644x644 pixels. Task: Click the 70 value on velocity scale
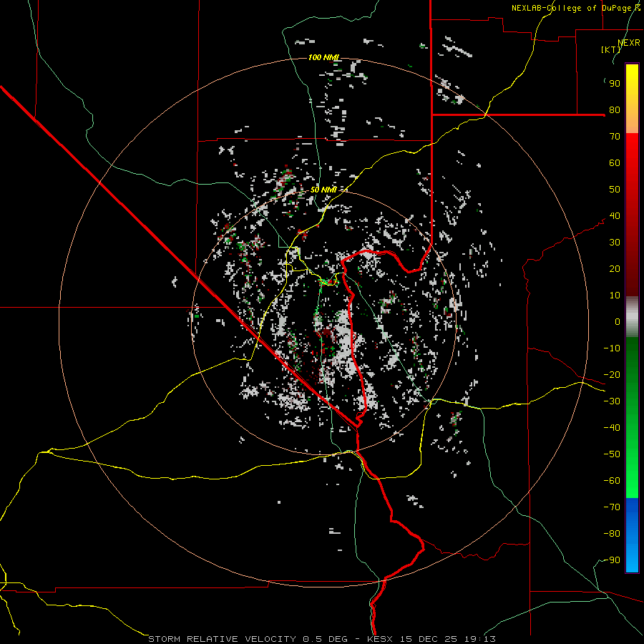tap(615, 137)
